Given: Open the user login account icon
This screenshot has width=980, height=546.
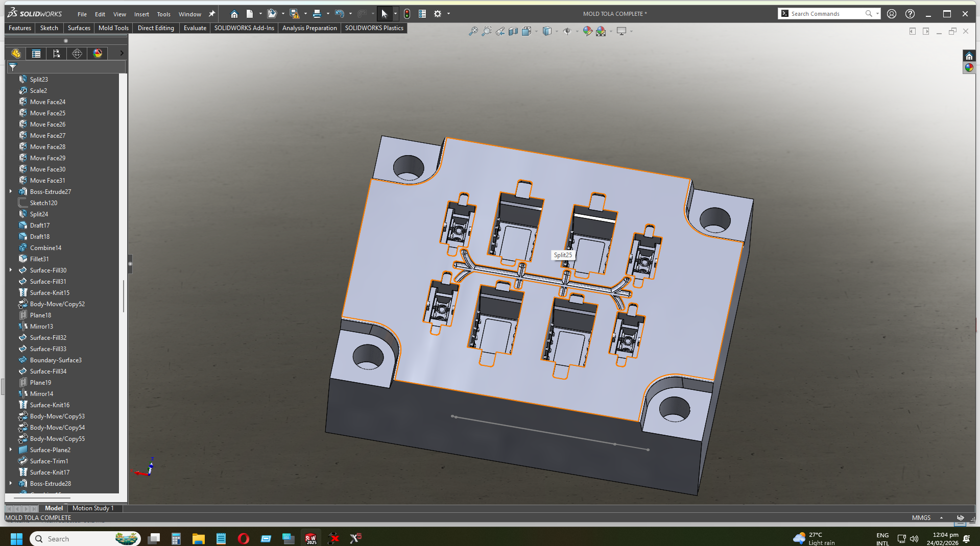Looking at the screenshot, I should coord(892,14).
